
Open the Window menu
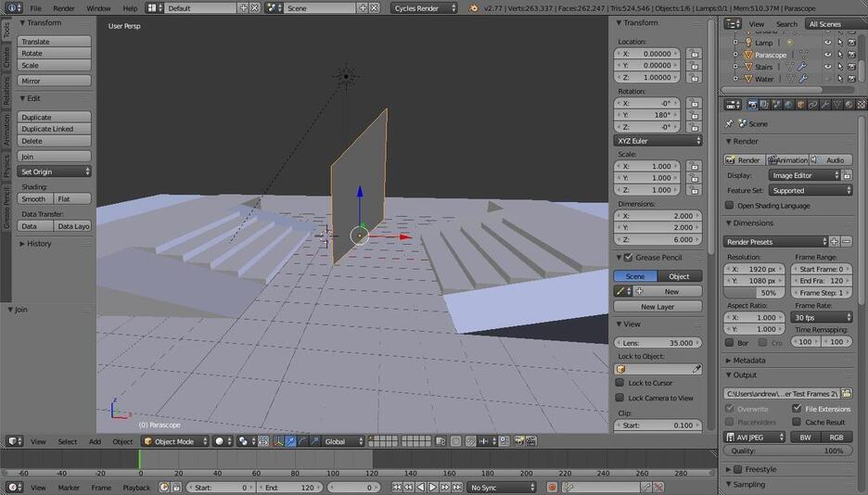(98, 8)
